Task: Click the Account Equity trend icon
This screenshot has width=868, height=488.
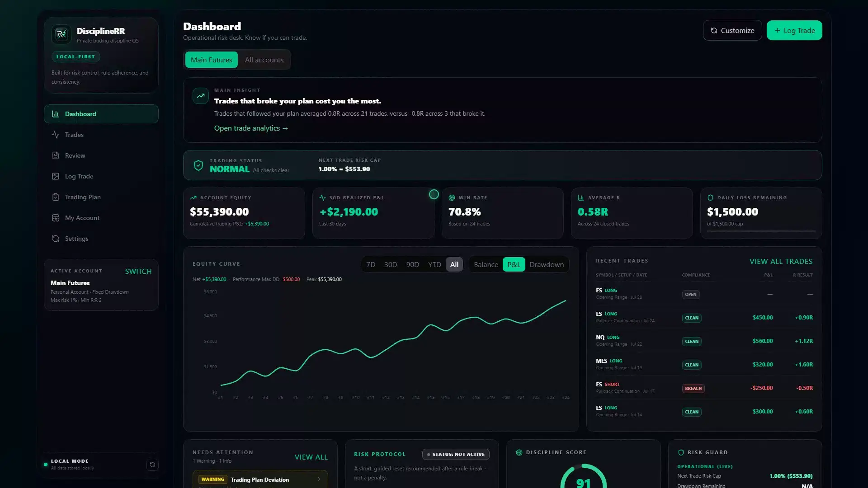Action: [193, 197]
